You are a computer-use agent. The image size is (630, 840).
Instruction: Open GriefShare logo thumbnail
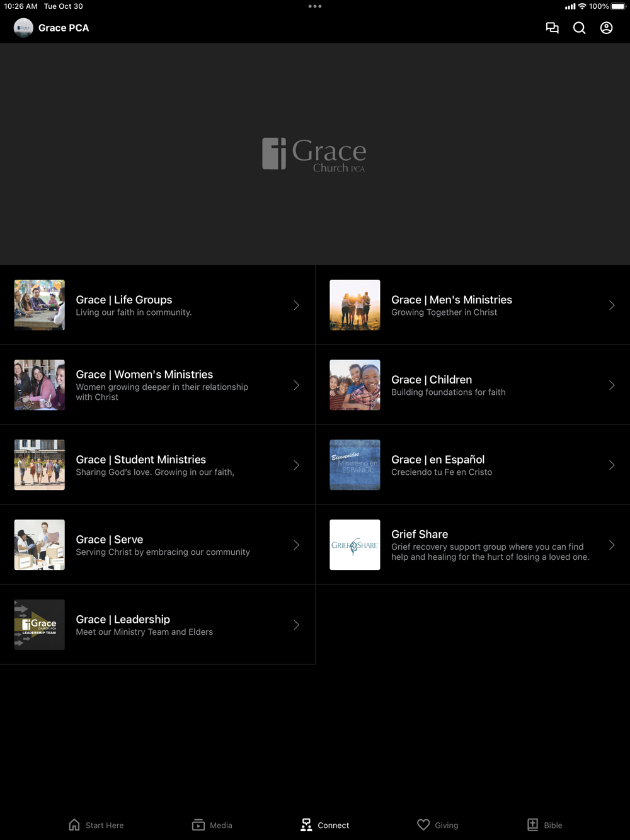click(x=355, y=545)
